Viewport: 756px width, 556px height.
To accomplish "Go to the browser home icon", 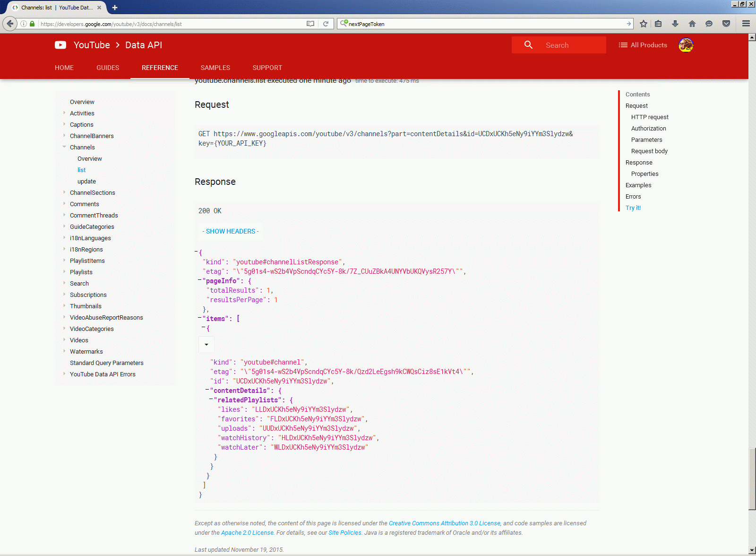I will (692, 24).
